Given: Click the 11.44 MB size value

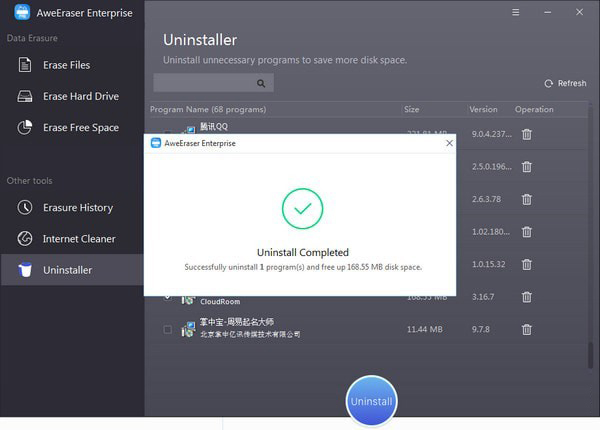Looking at the screenshot, I should [425, 329].
